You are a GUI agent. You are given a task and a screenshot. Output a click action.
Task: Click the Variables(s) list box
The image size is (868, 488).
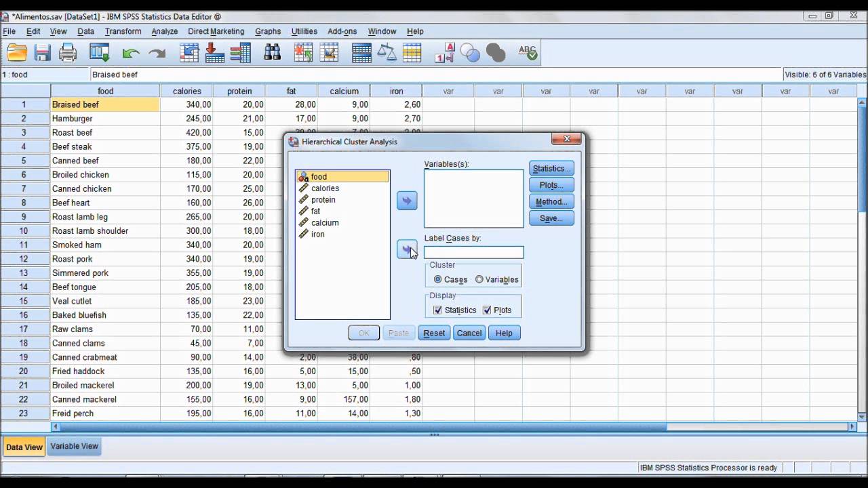click(x=474, y=199)
